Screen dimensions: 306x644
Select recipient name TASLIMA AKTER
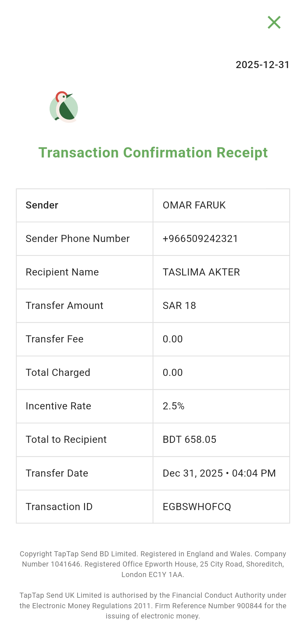coord(201,272)
